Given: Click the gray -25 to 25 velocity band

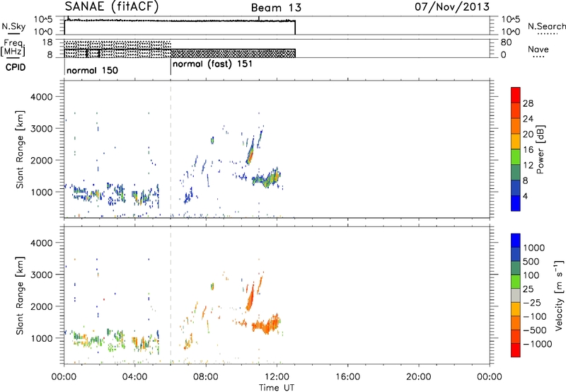Looking at the screenshot, I should coord(516,295).
